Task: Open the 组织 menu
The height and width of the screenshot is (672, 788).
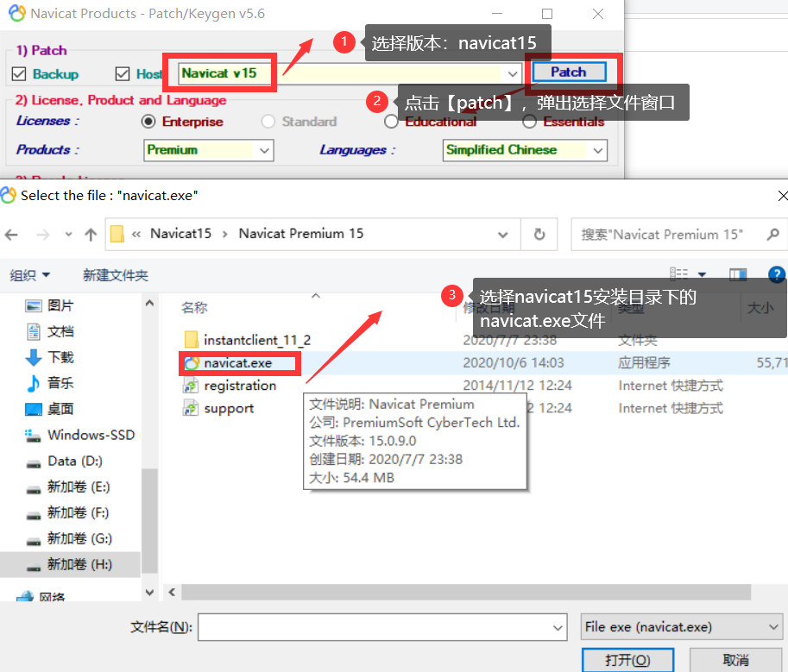Action: 29,275
